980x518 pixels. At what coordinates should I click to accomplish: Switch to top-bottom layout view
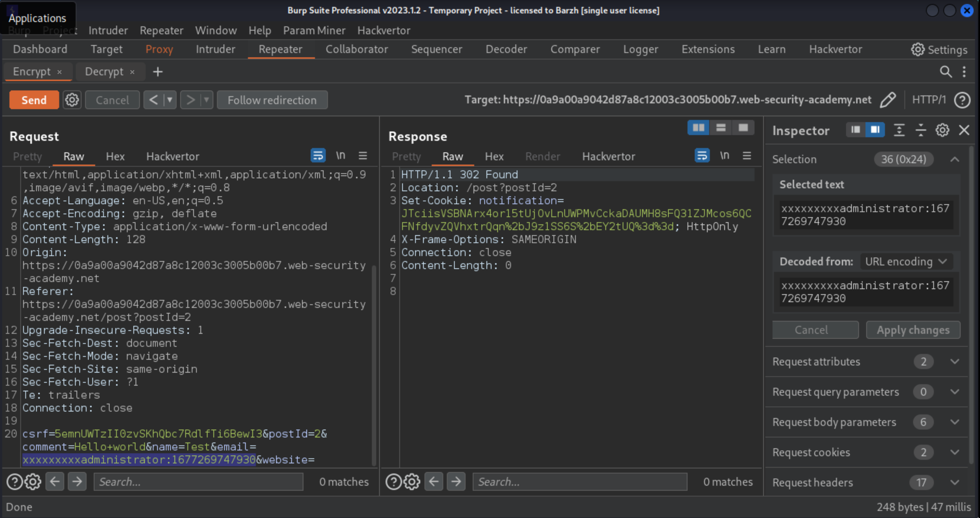[x=721, y=128]
